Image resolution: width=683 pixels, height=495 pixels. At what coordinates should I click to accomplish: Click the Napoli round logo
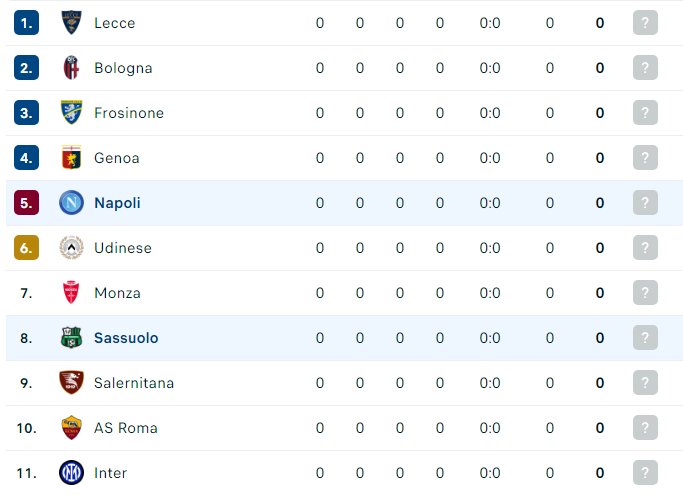tap(71, 203)
